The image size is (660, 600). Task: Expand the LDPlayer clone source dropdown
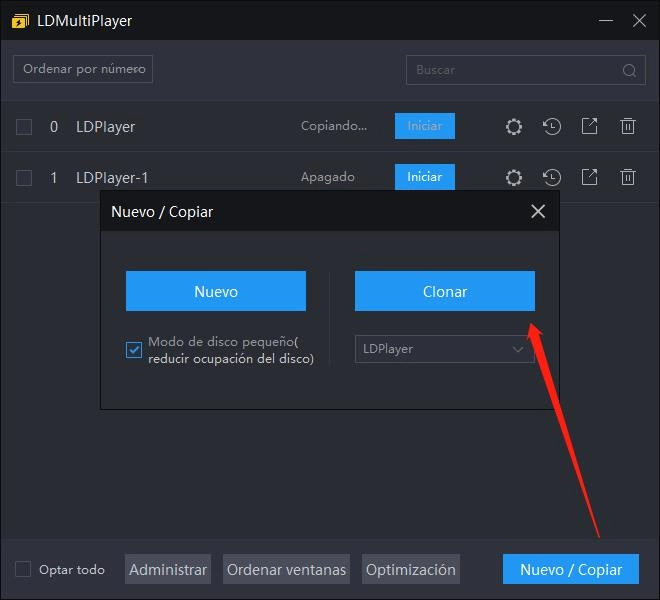(444, 349)
